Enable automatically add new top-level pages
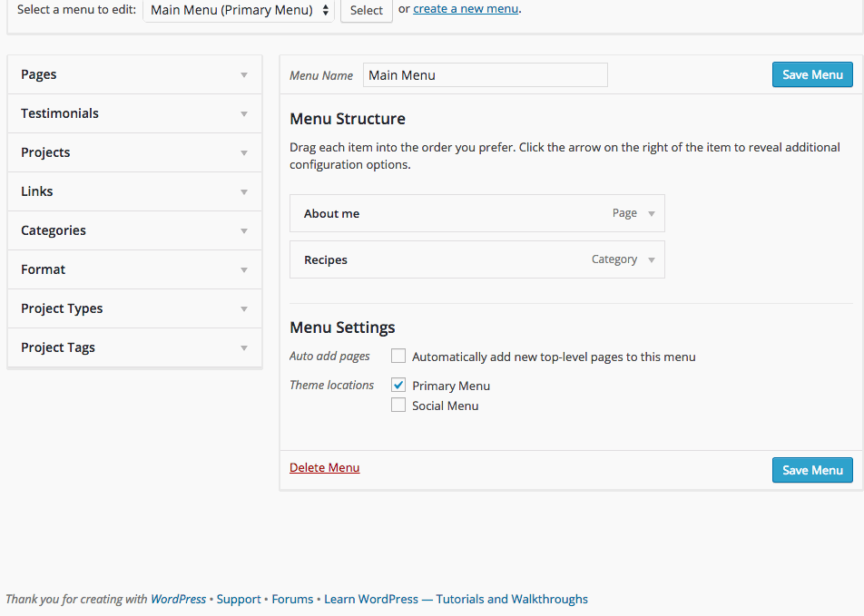The width and height of the screenshot is (864, 616). tap(398, 357)
